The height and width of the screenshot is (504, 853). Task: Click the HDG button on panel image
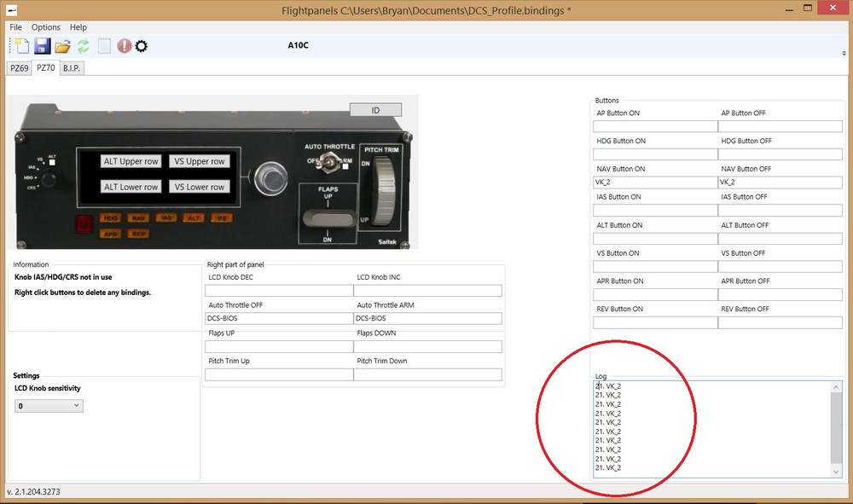(x=110, y=218)
